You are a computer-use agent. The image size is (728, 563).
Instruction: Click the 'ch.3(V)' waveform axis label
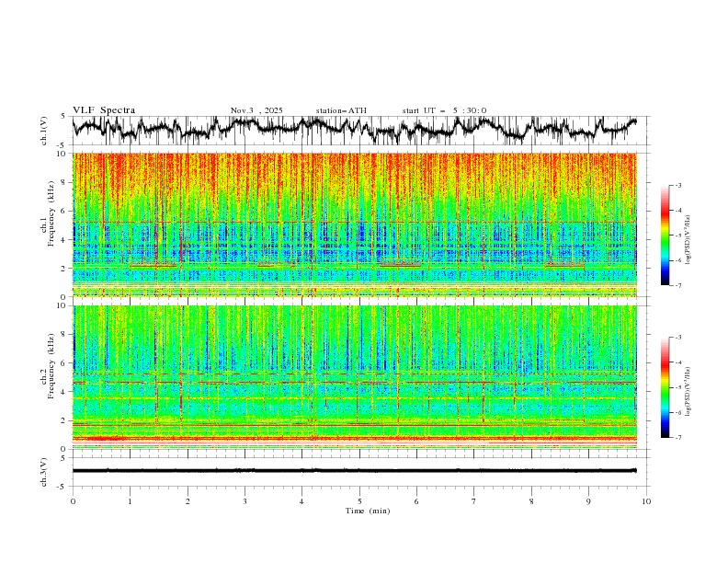(44, 472)
